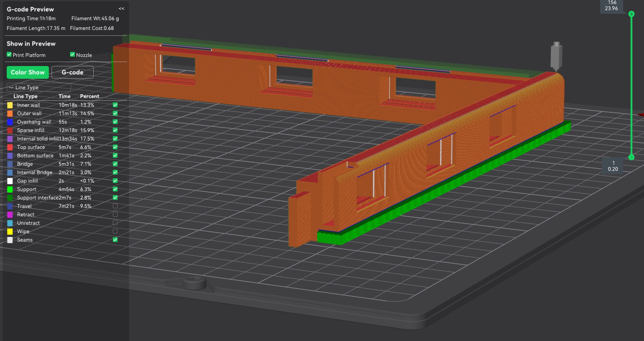644x341 pixels.
Task: Click the bright green Support color swatch
Action: (x=10, y=189)
